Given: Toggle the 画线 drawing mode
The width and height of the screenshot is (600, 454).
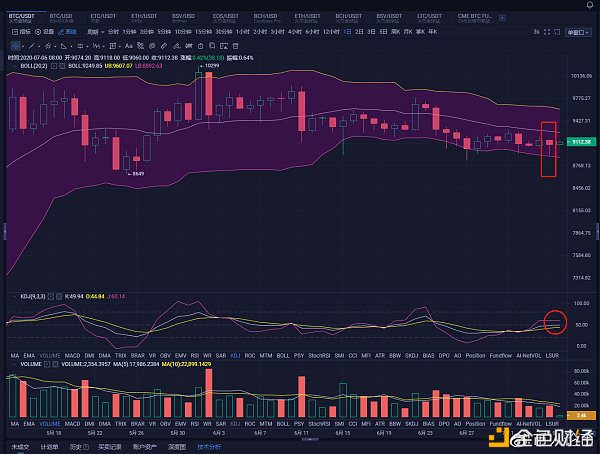Looking at the screenshot, I should pyautogui.click(x=67, y=32).
